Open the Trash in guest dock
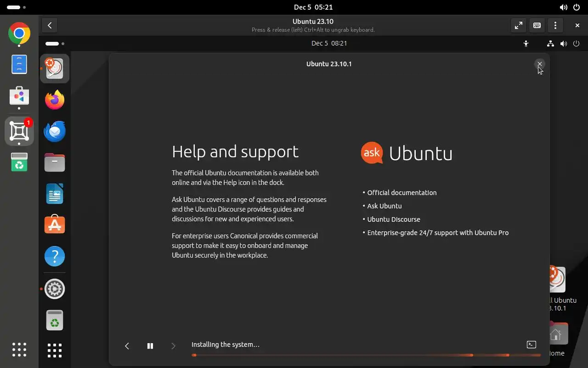The image size is (588, 368). pos(55,320)
